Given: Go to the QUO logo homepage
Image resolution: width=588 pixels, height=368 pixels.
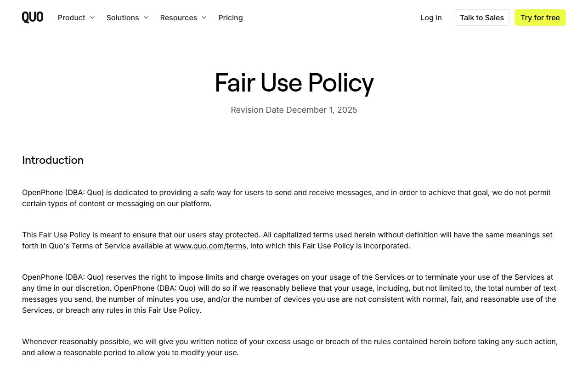Looking at the screenshot, I should [33, 17].
